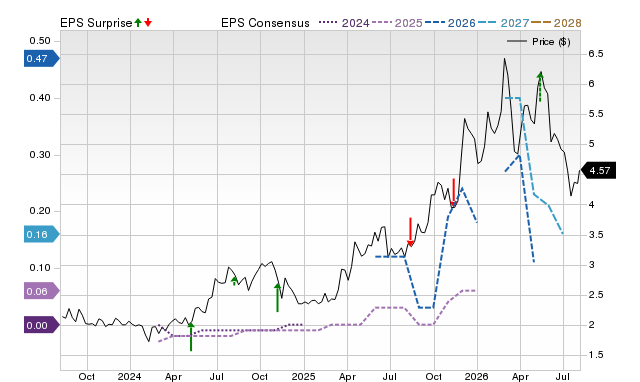This screenshot has width=640, height=382.
Task: Click the 2028 EPS consensus legend entry
Action: [x=556, y=23]
